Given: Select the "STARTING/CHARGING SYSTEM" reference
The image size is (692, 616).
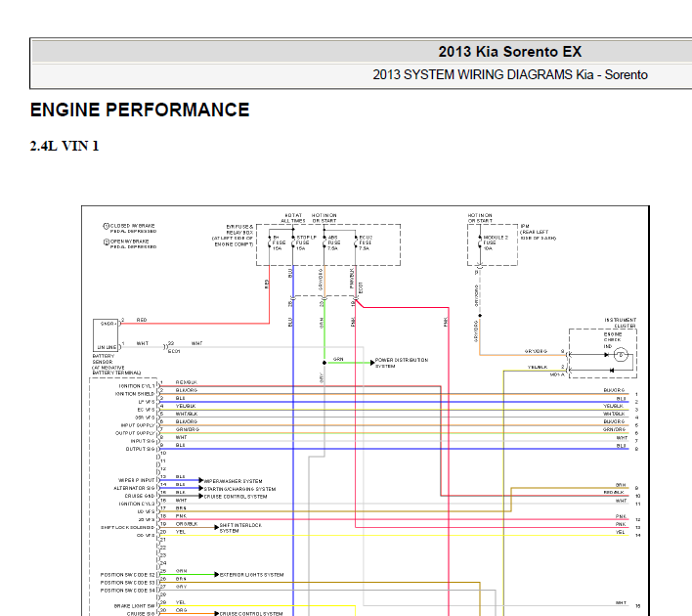Looking at the screenshot, I should [239, 489].
